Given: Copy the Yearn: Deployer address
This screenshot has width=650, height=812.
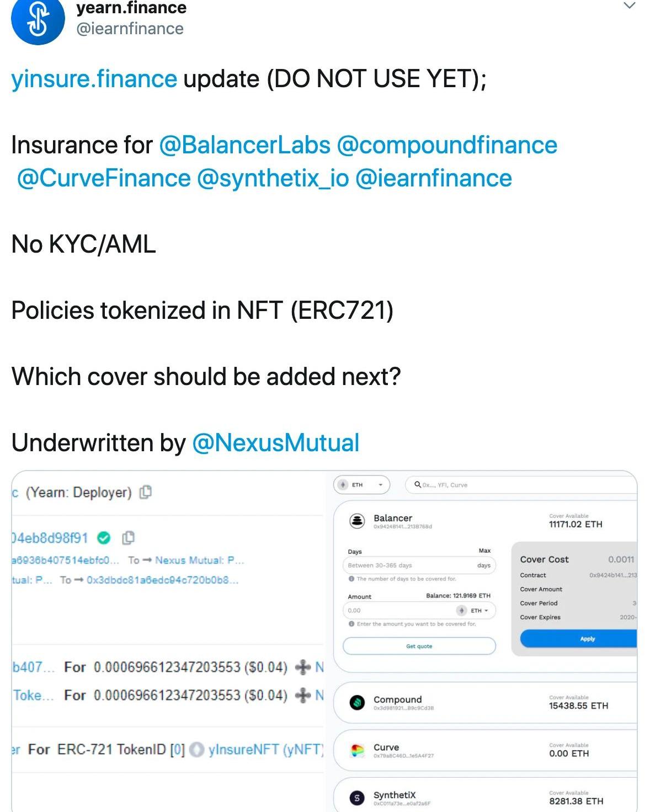Looking at the screenshot, I should (x=146, y=492).
